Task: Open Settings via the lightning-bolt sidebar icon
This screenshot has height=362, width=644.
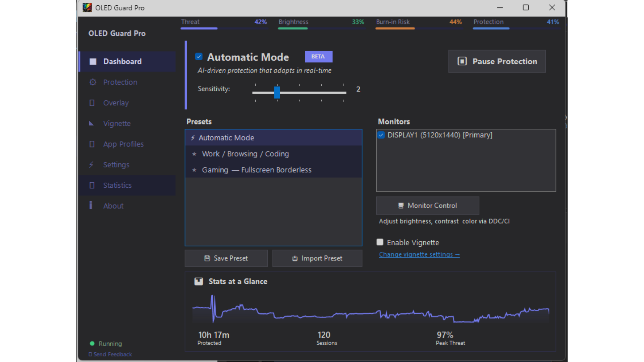Action: [x=91, y=165]
